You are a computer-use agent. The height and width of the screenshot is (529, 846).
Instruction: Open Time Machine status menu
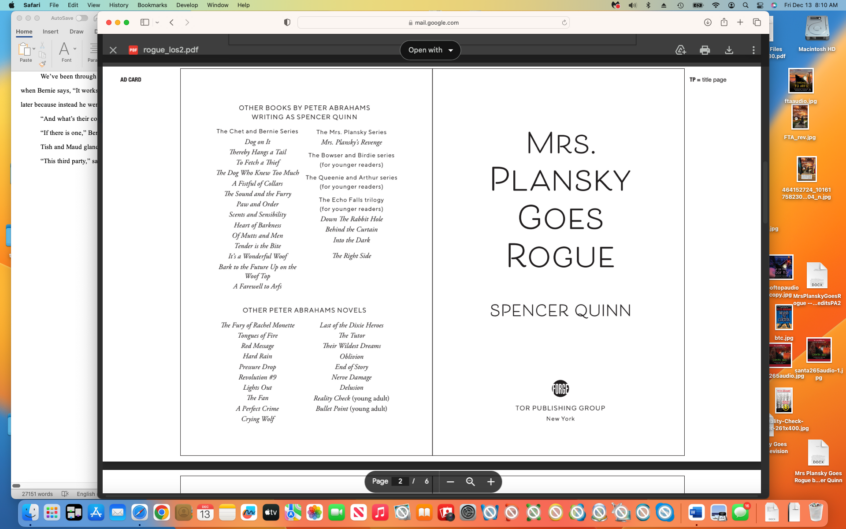[680, 5]
